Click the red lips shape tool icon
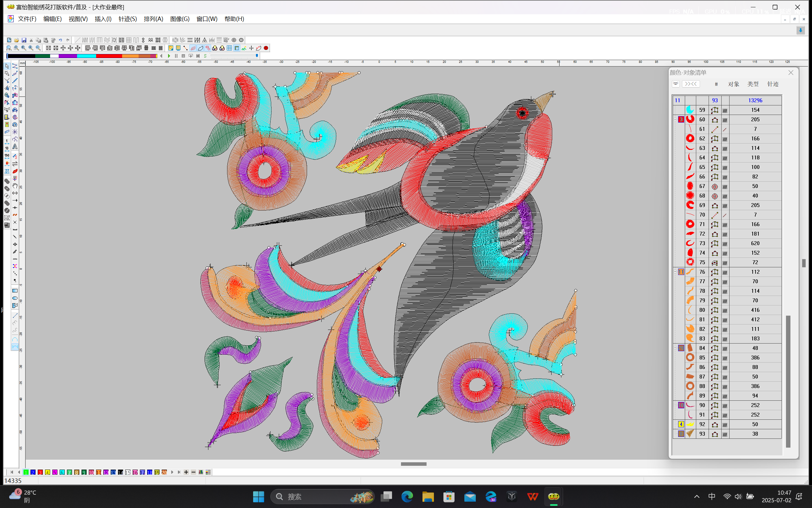The height and width of the screenshot is (508, 812). pos(15,171)
